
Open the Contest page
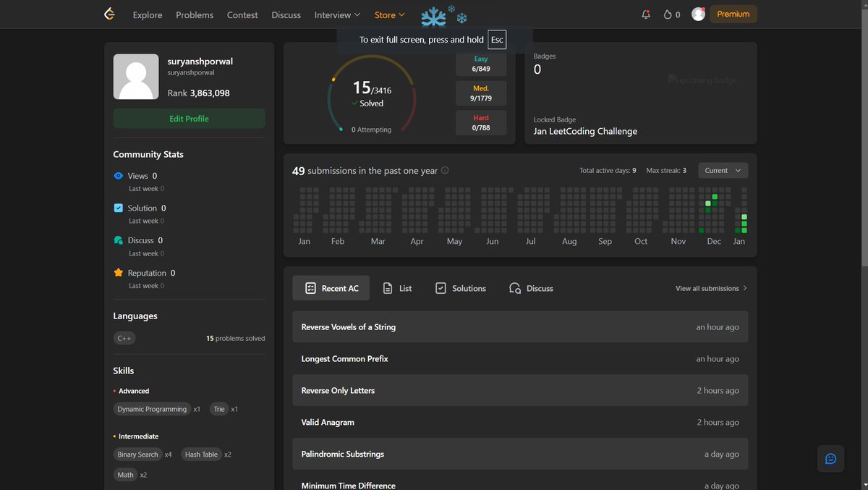pos(242,14)
